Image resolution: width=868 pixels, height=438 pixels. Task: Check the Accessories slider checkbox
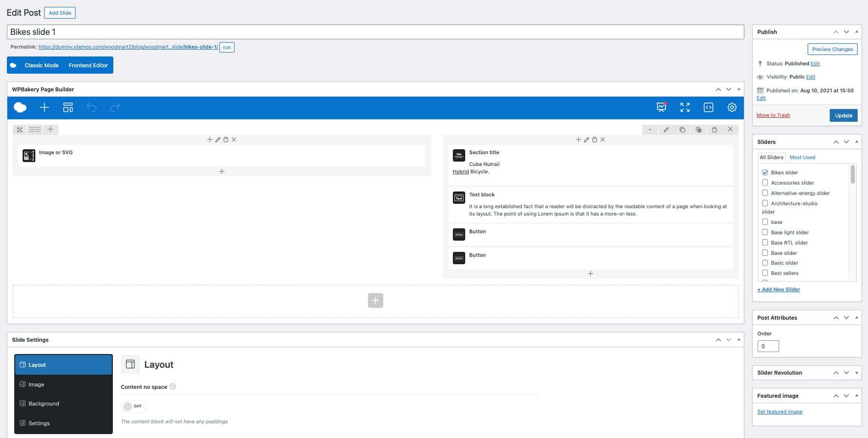pos(765,183)
